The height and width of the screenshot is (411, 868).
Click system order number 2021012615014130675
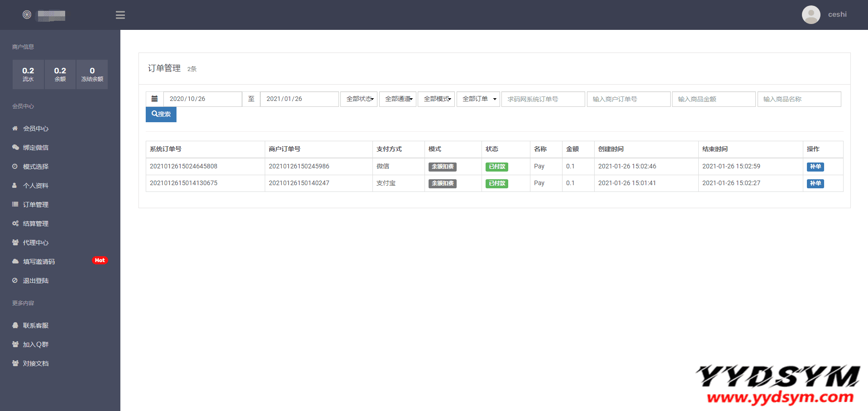click(184, 183)
